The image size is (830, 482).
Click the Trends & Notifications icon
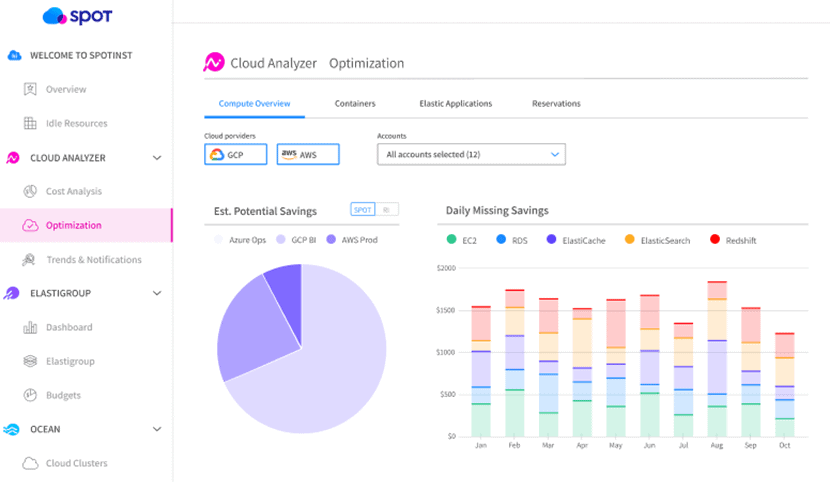coord(29,259)
